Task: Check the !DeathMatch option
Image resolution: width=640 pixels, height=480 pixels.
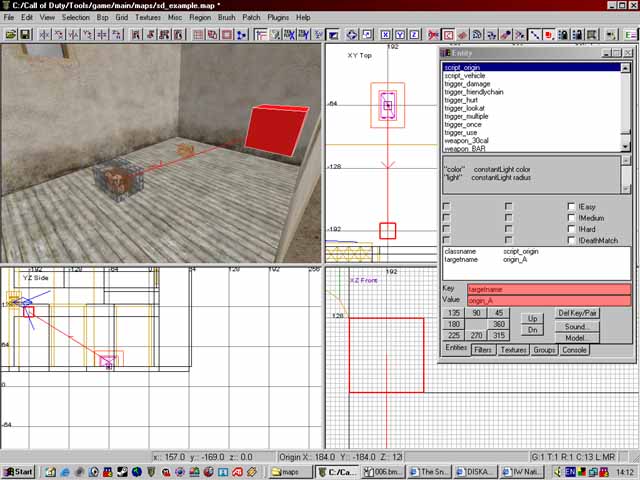Action: [x=571, y=240]
